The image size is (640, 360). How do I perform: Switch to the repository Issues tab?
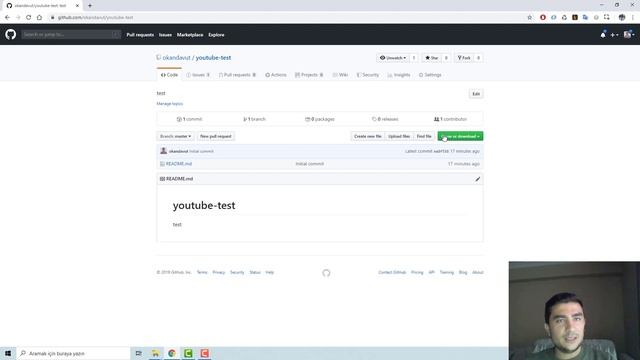[x=198, y=75]
